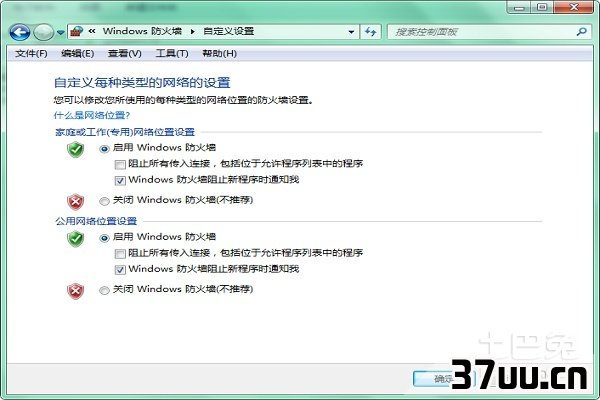Open the recent pages dropdown arrow
The image size is (600, 400).
[x=60, y=33]
